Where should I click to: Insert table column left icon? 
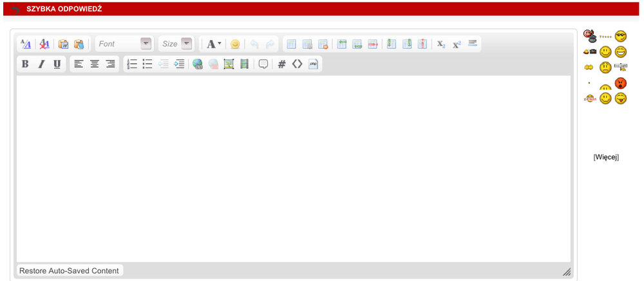[x=392, y=44]
